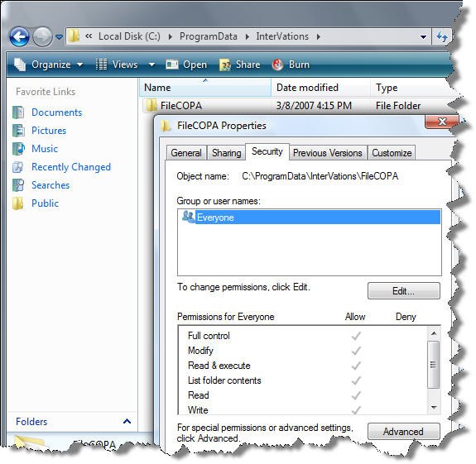Click the FileCOPA folder icon in list

pyautogui.click(x=151, y=105)
